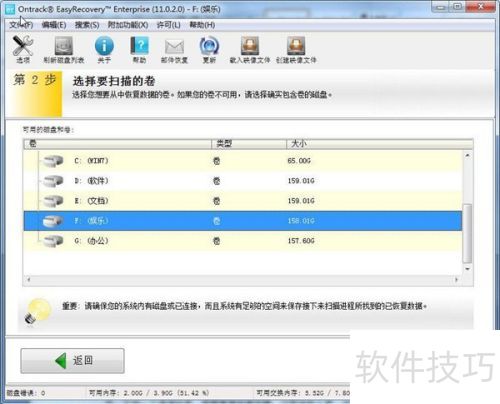Click the drive icon for E: (文档)
Image resolution: width=500 pixels, height=404 pixels.
(x=53, y=201)
